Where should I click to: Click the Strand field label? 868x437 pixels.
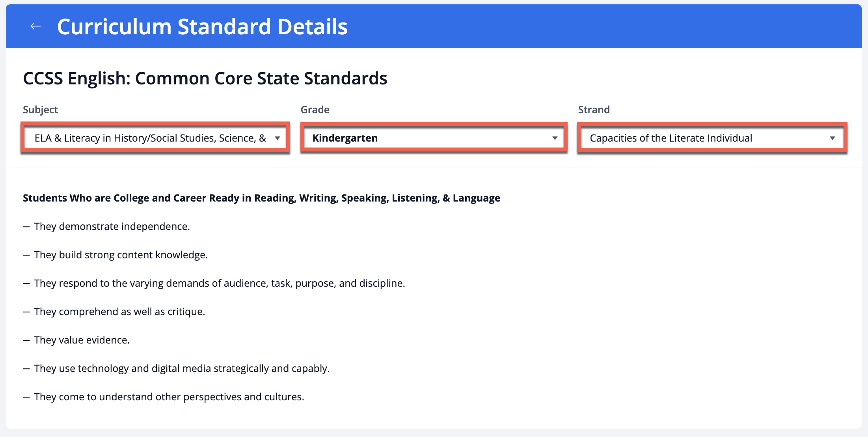[x=594, y=110]
